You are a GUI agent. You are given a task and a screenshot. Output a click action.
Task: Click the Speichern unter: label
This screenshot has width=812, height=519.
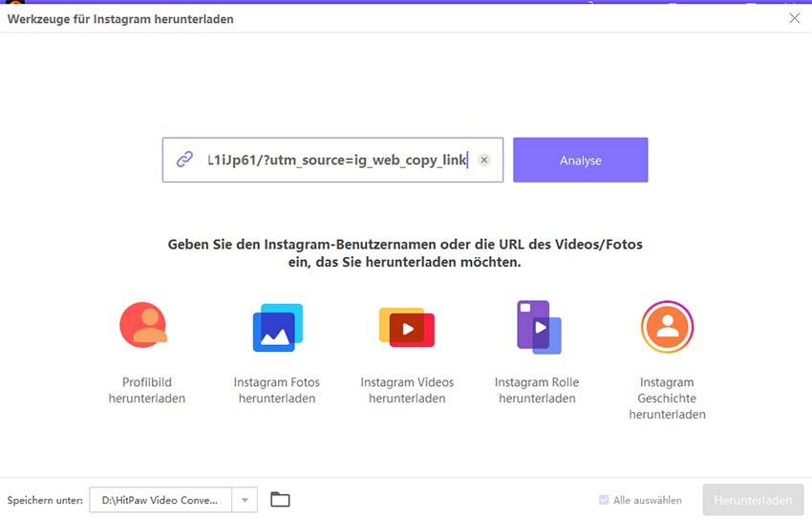pos(45,500)
